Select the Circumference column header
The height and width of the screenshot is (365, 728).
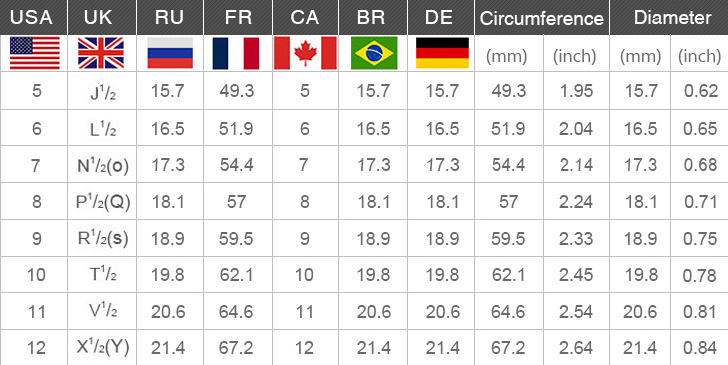[542, 17]
